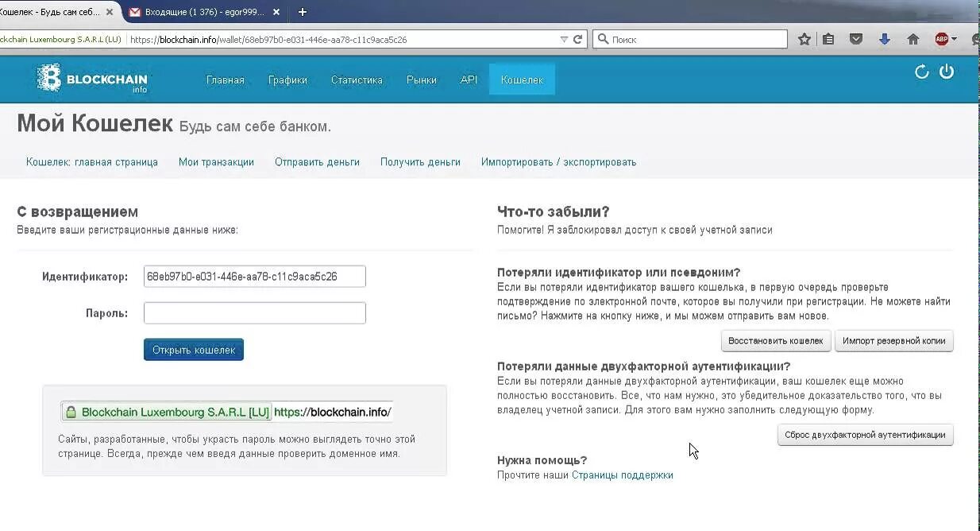Bookmark this page with star icon

804,39
